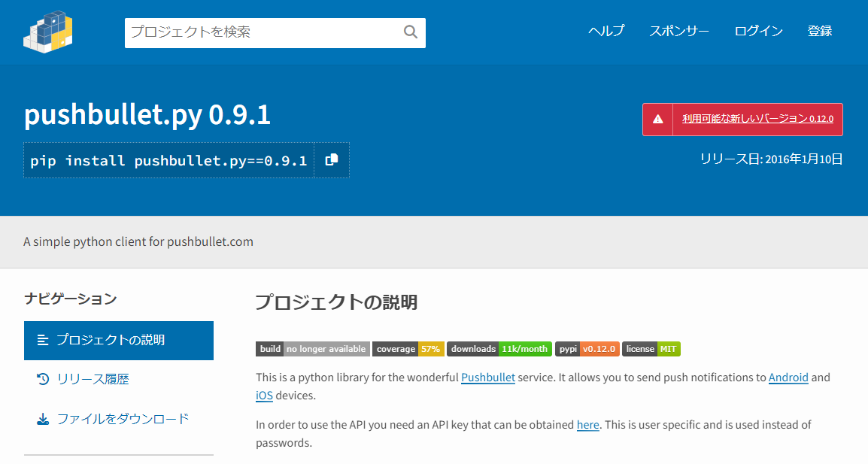The width and height of the screenshot is (868, 464).
Task: Select the リリース履歴 navigation tab
Action: tap(93, 379)
